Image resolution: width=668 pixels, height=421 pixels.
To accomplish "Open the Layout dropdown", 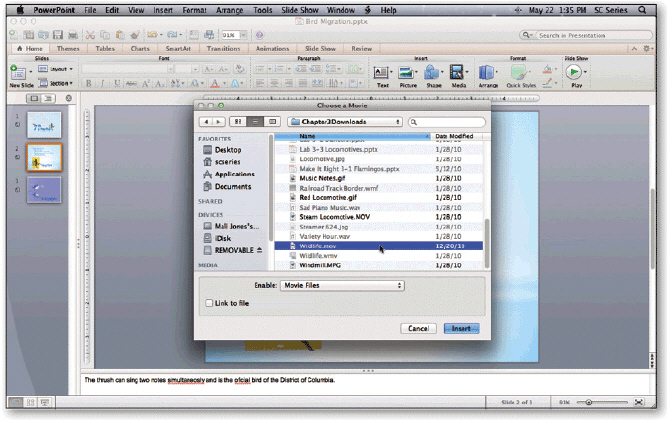I will click(56, 69).
